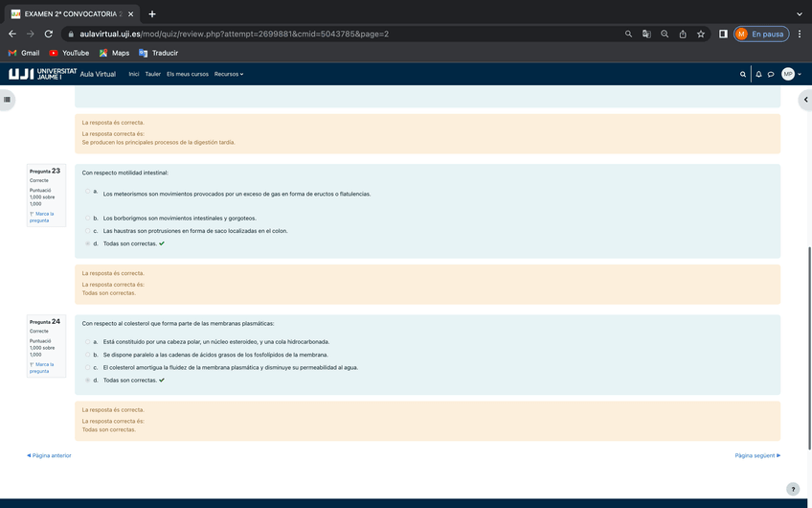Open the left sidebar drawer icon
The height and width of the screenshot is (508, 812).
[7, 99]
